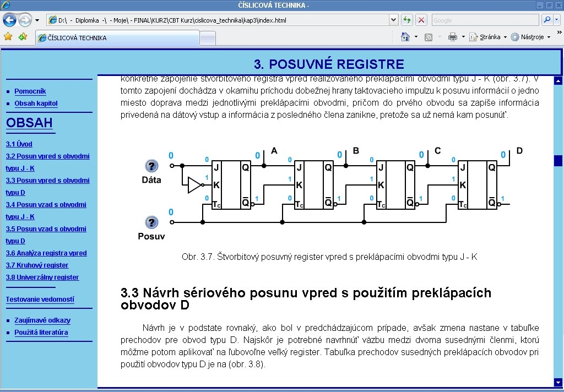Click the address bar with index.html path

(218, 20)
